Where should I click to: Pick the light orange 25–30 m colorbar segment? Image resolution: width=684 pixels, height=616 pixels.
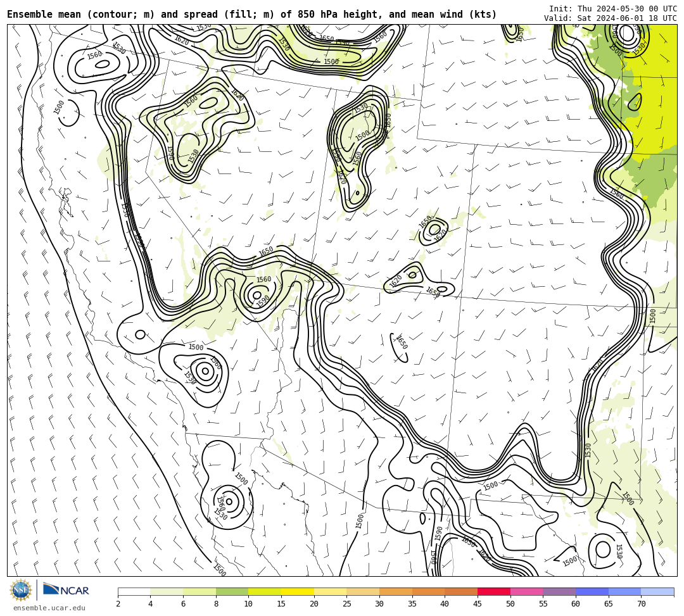363,591
